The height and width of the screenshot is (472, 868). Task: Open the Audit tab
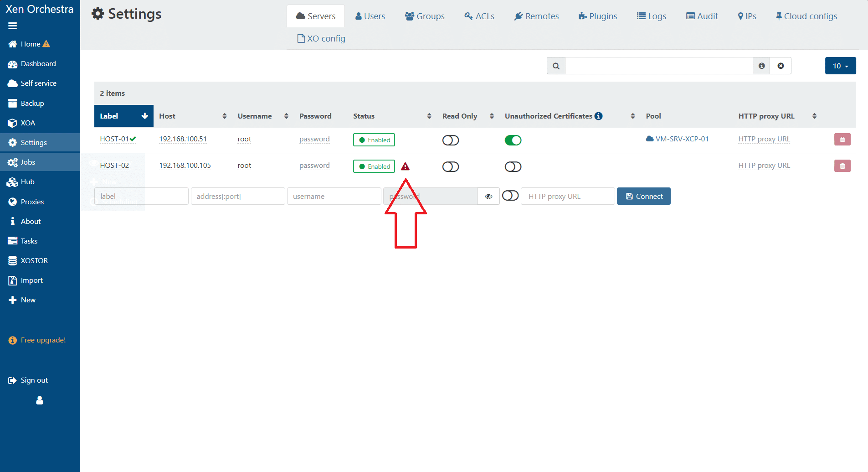[702, 16]
